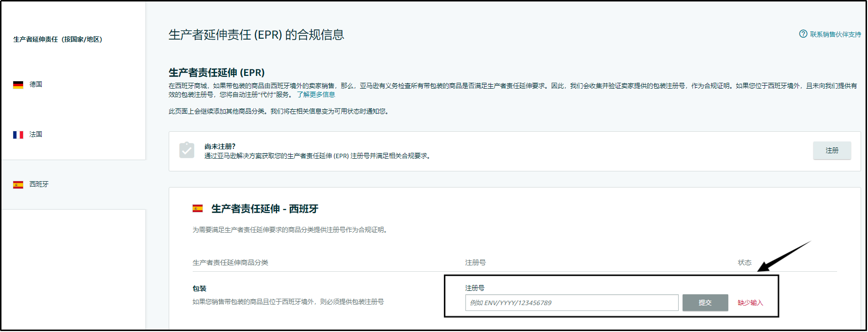The height and width of the screenshot is (332, 868).
Task: Select 德国 in the country list
Action: [x=36, y=84]
